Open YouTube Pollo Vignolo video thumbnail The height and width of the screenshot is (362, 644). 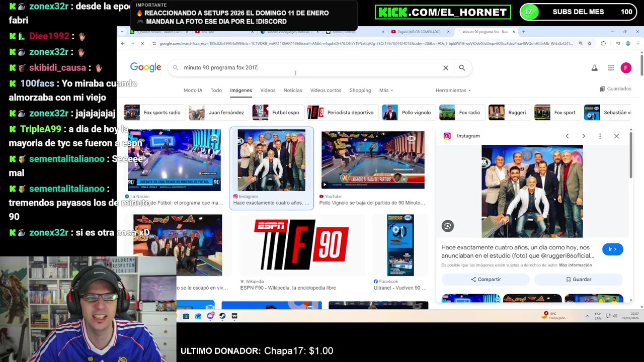coord(373,160)
